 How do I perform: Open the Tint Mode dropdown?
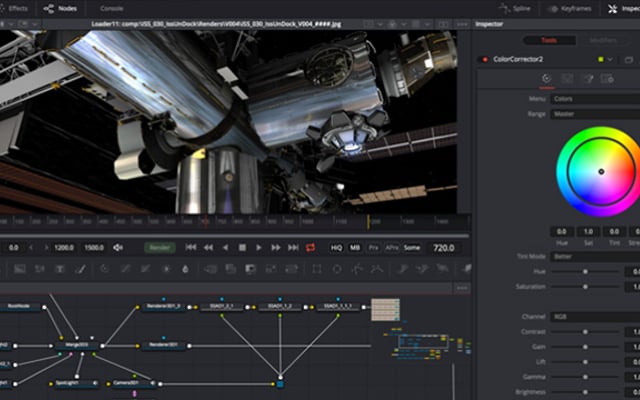(x=595, y=256)
